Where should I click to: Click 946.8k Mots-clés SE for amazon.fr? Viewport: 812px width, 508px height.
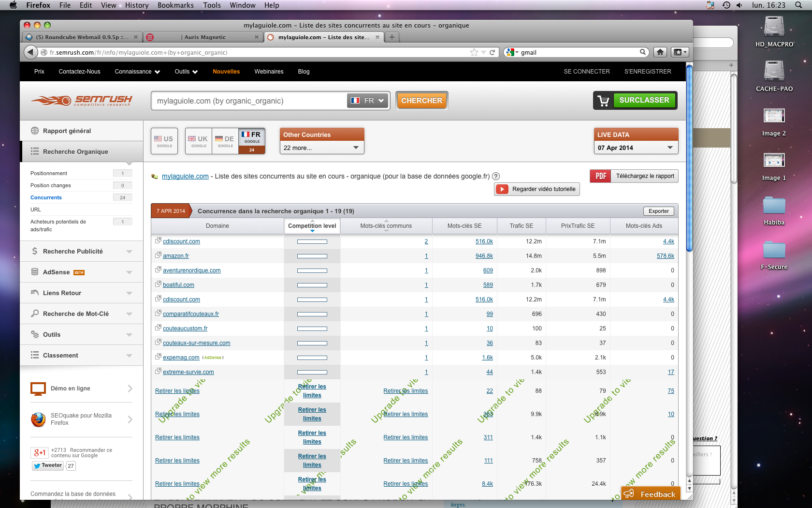[x=484, y=256]
